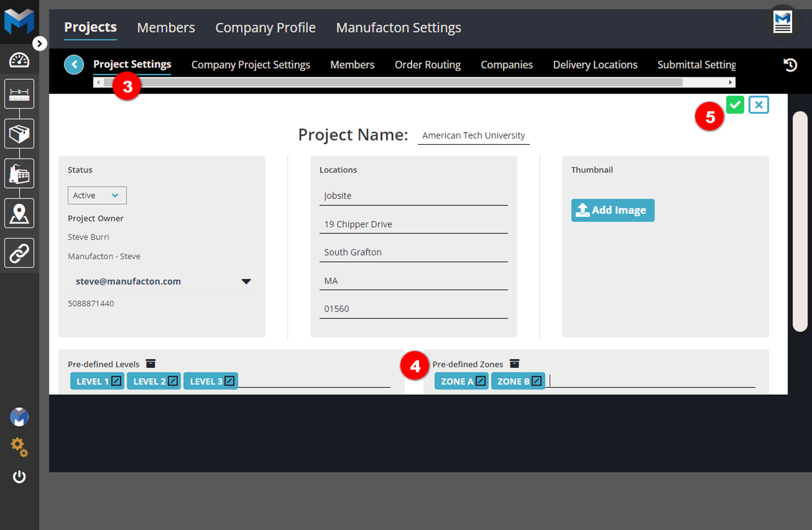Click the Project Name input field
The width and height of the screenshot is (812, 530).
(x=473, y=135)
